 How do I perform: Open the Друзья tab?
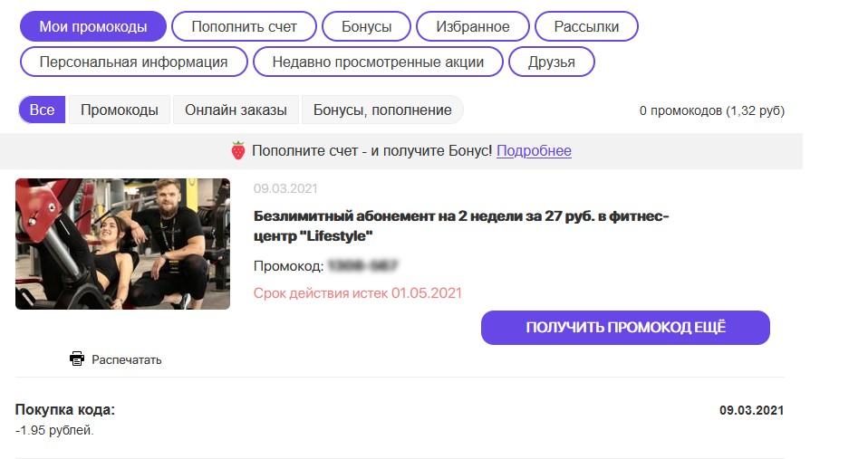coord(551,62)
